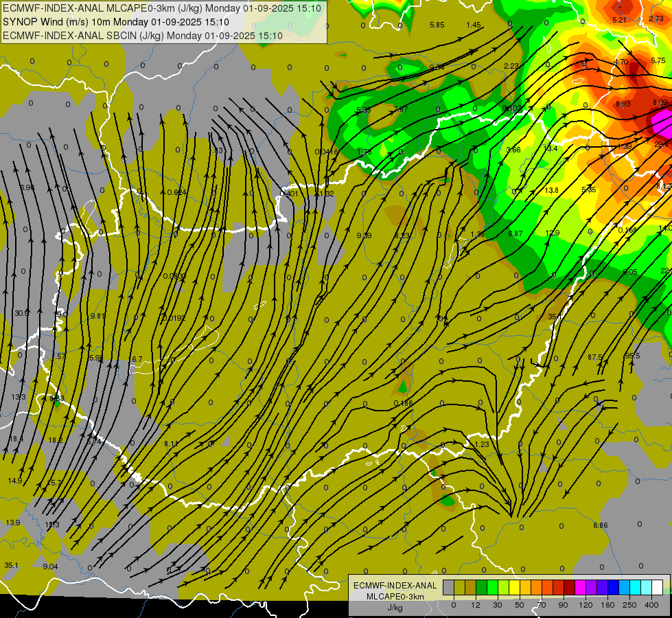
Task: Click the map value '6.96'
Action: pyautogui.click(x=27, y=188)
